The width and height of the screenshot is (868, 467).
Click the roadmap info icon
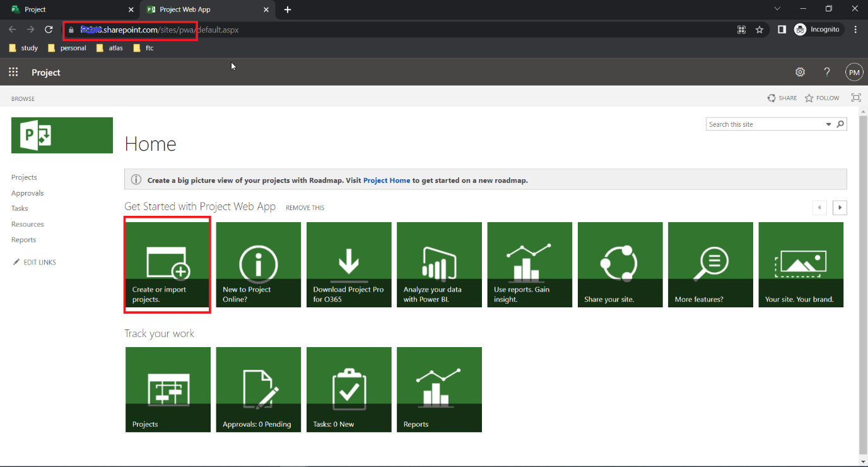coord(136,180)
